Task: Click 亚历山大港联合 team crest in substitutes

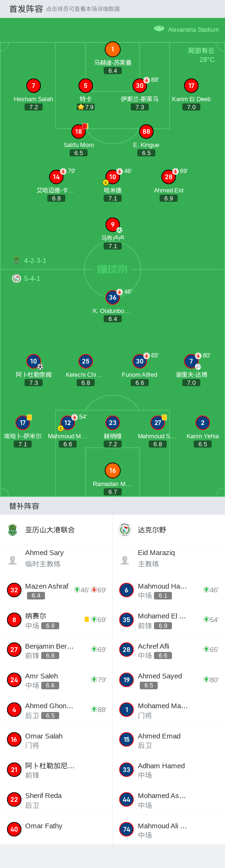Action: pos(13,530)
